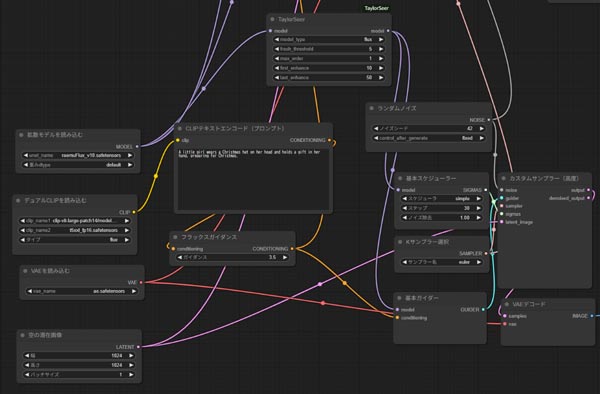The width and height of the screenshot is (600, 394).
Task: Adjust the guidance 3.5 value field
Action: 232,257
